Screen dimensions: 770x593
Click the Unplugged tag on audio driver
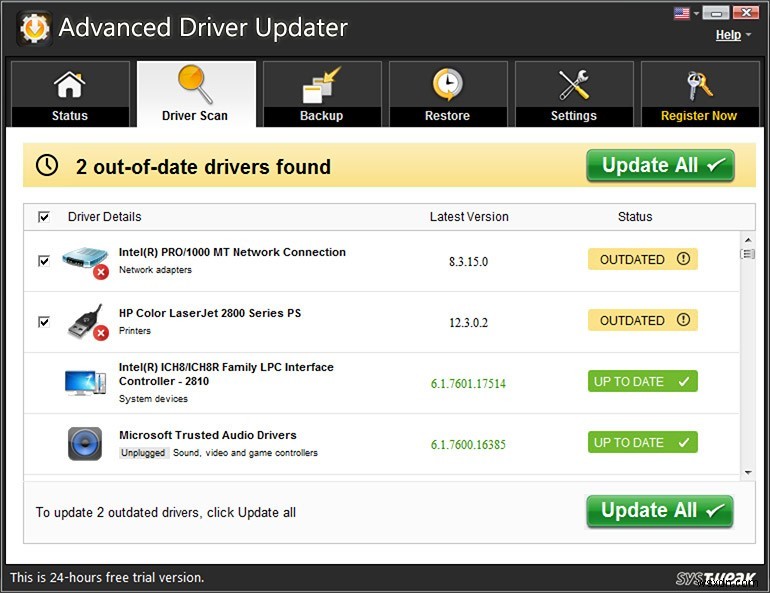click(x=143, y=453)
